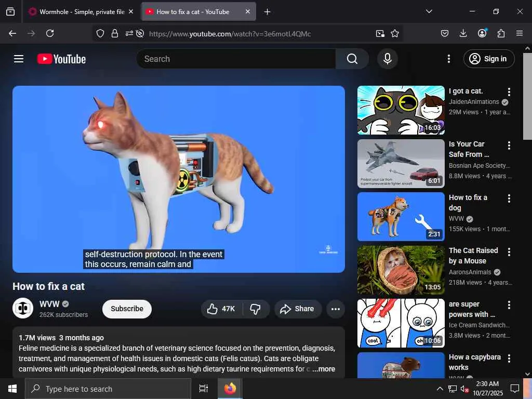Screen dimensions: 532x399
Task: Start voice search with microphone icon
Action: coord(388,59)
